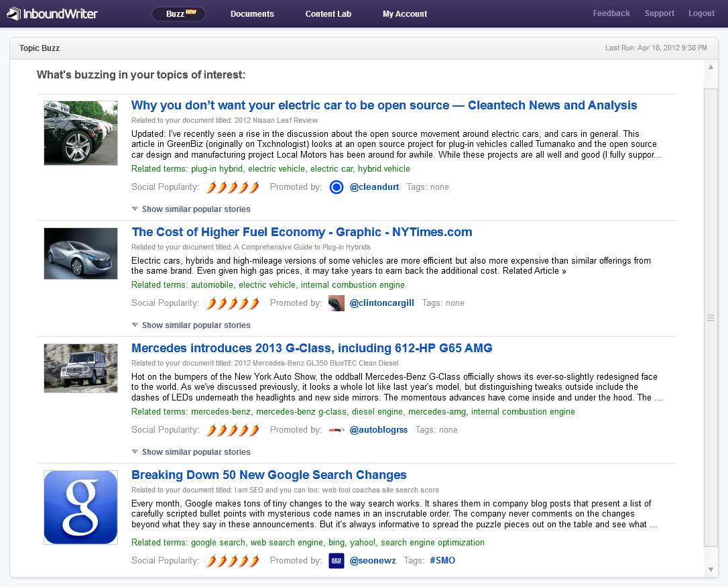Screen dimensions: 728x587
Task: Open Breaking Down 50 New Google Search Changes
Action: 269,475
